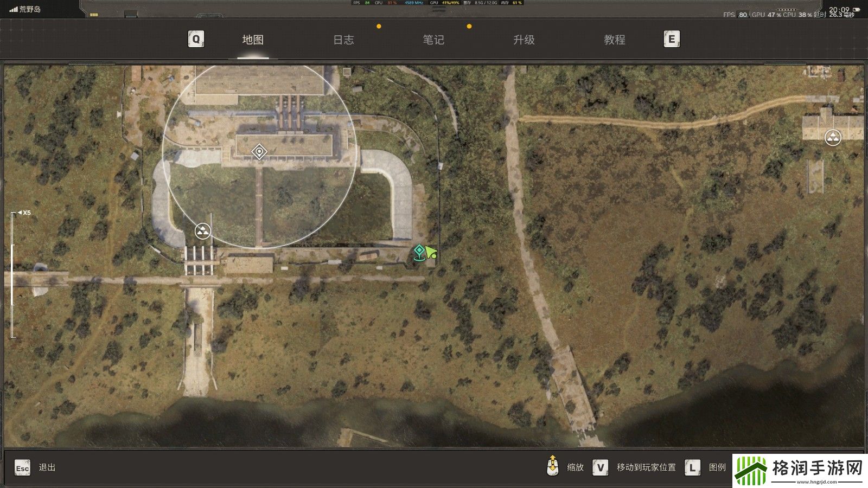Click the X5 zoom level slider bar
868x488 pixels.
click(12, 275)
